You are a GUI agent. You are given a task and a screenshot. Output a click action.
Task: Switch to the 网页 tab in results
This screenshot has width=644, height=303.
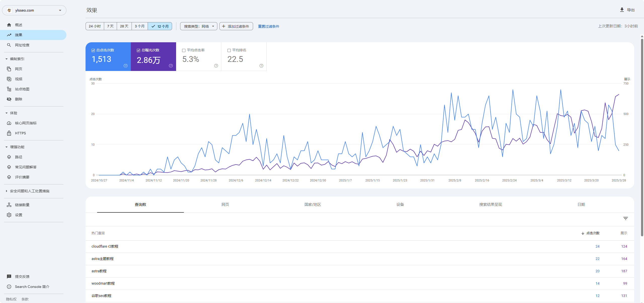225,205
